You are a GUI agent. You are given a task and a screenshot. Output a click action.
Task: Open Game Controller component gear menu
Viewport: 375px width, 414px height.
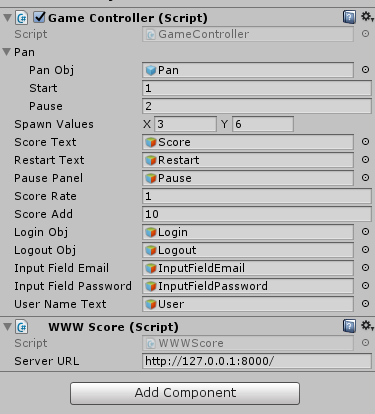pyautogui.click(x=367, y=17)
